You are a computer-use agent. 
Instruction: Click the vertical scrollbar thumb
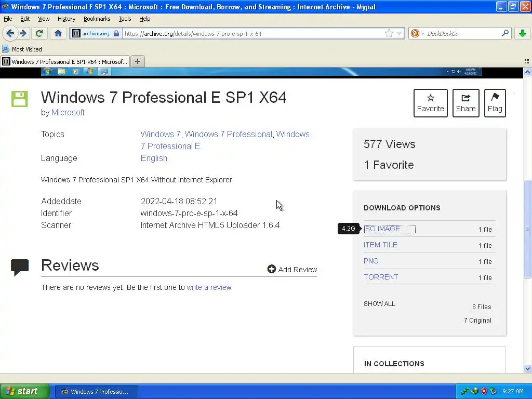pyautogui.click(x=527, y=229)
